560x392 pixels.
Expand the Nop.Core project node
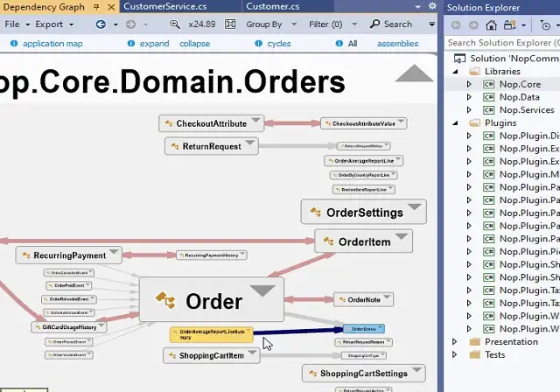(x=469, y=84)
